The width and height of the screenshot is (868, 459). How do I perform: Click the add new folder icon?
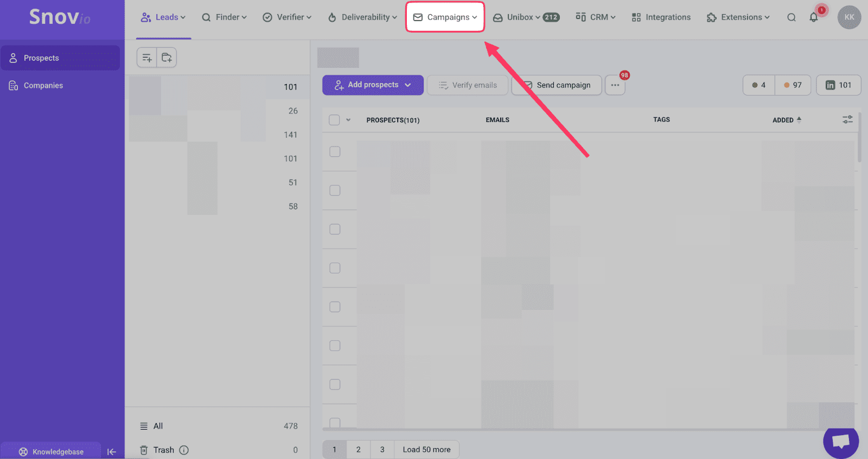tap(167, 58)
